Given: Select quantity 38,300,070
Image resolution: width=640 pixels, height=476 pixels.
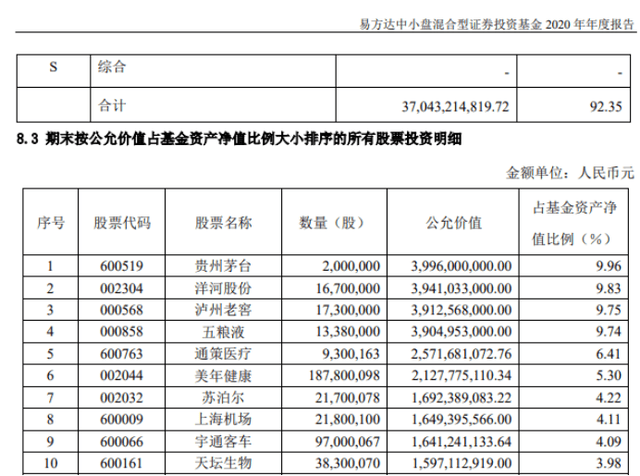Looking at the screenshot, I should coord(347,463).
